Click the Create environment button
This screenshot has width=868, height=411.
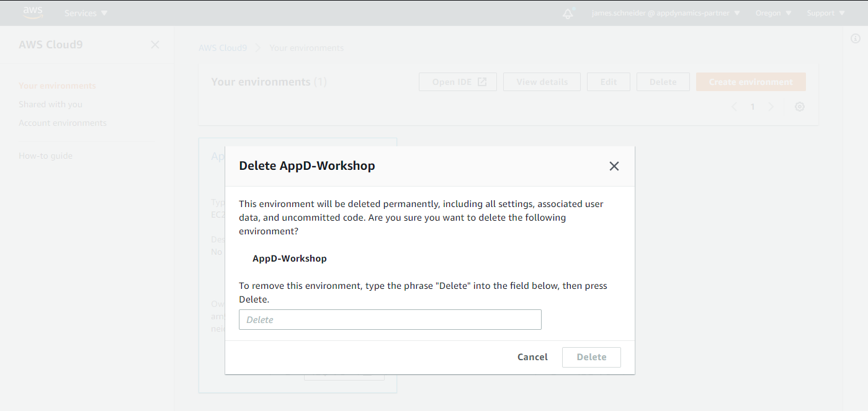tap(751, 82)
